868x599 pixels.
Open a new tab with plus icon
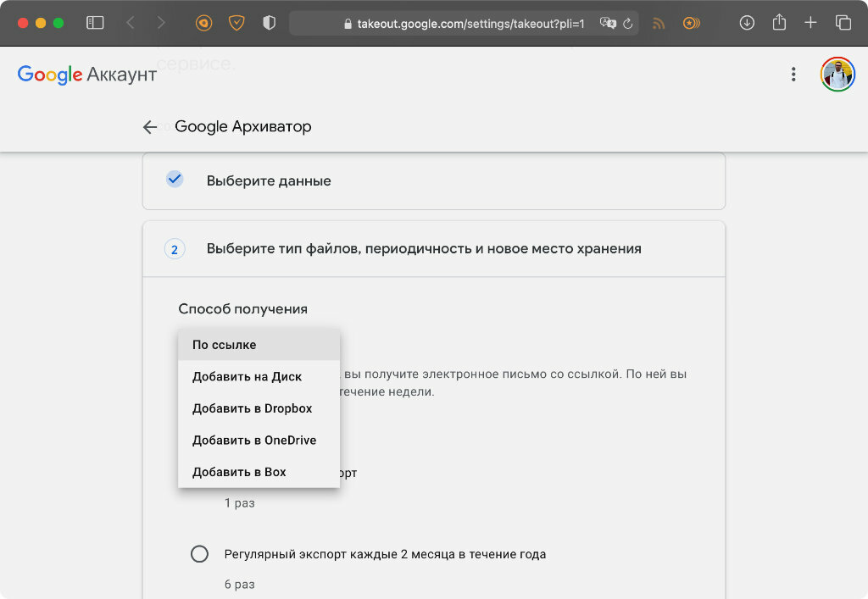point(810,23)
